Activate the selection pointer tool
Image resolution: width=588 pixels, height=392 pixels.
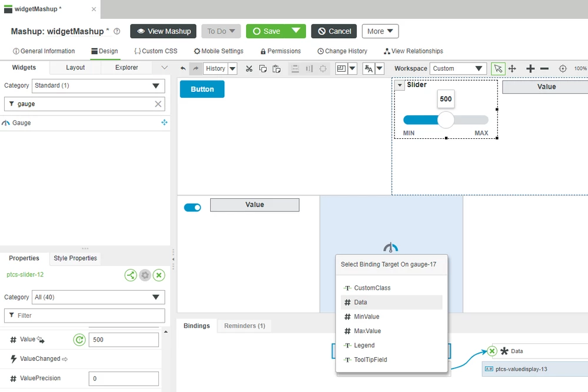[x=498, y=69]
